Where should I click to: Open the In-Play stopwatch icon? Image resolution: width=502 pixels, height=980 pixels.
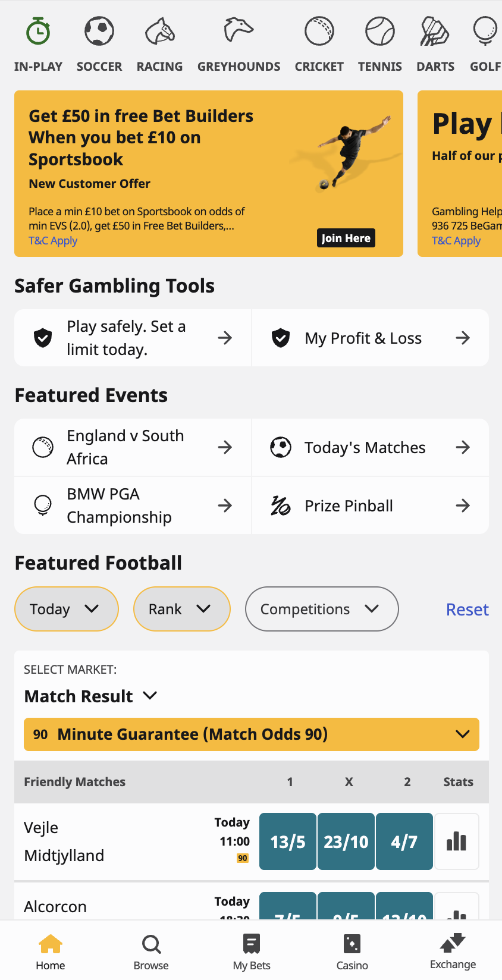38,32
